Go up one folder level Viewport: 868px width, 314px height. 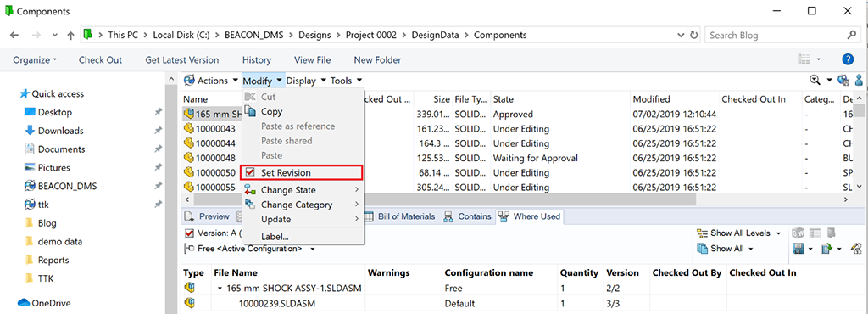pyautogui.click(x=70, y=35)
